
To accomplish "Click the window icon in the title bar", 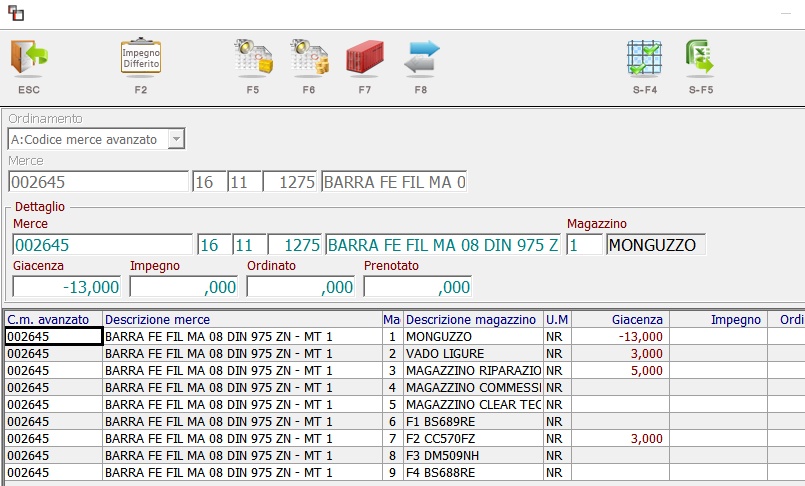I will click(16, 13).
